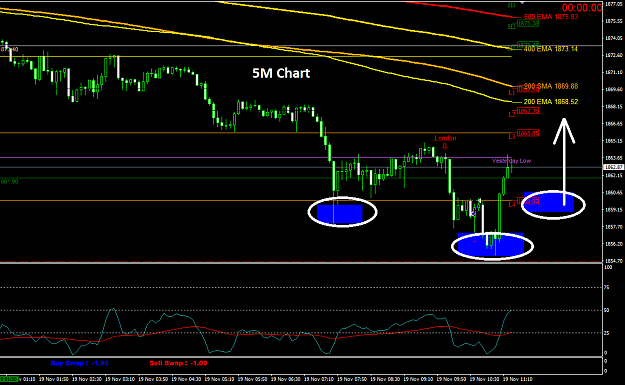Click the 75 level on oscillator scale
The image size is (625, 385).
pyautogui.click(x=607, y=287)
